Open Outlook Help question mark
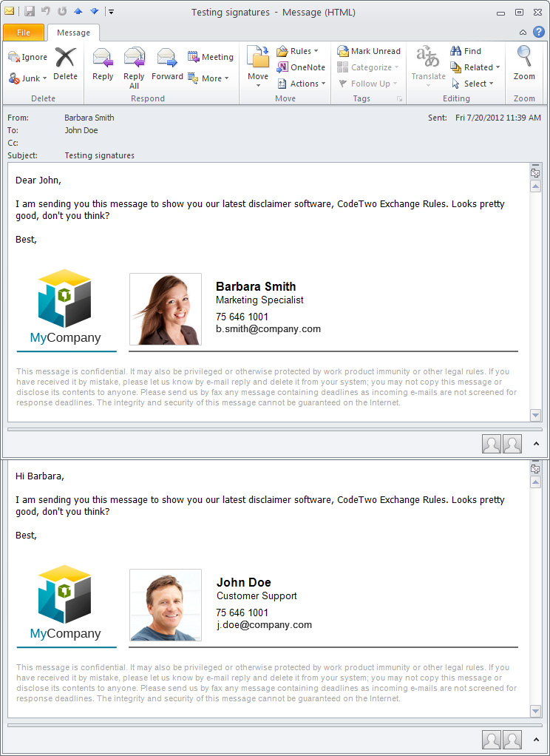This screenshot has height=756, width=550. pyautogui.click(x=539, y=32)
